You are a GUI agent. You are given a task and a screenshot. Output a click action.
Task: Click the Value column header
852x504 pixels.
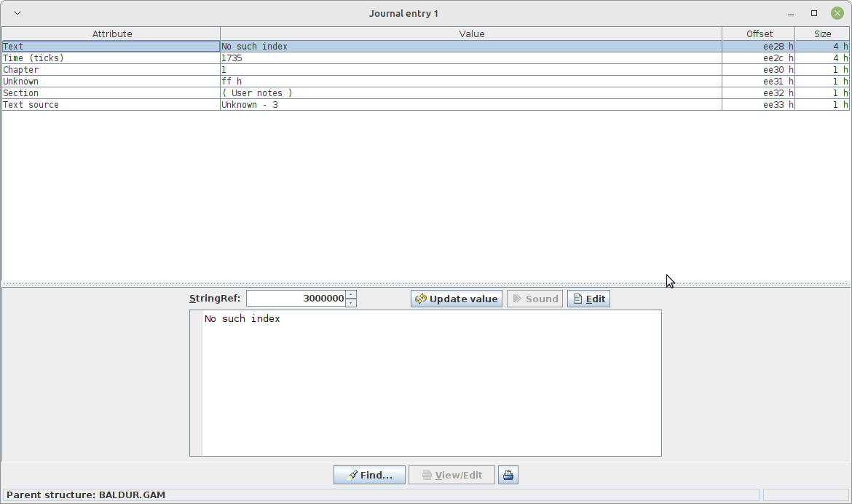(x=471, y=34)
